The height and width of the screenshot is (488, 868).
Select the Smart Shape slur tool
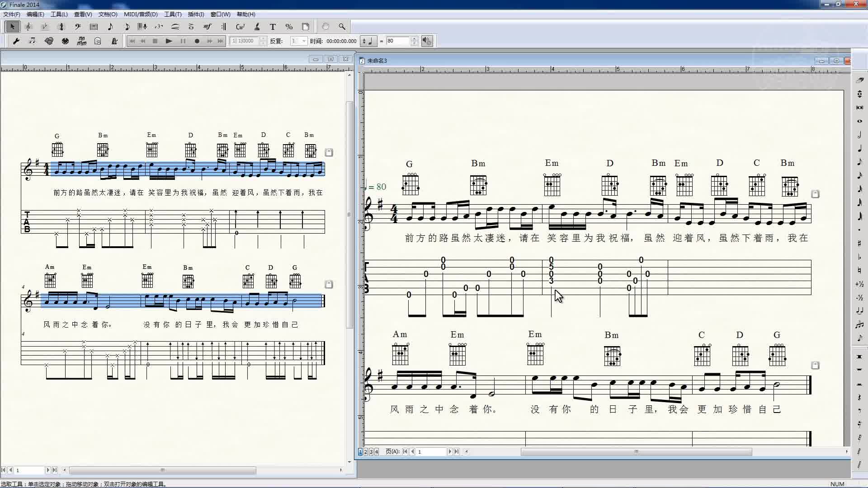(x=175, y=27)
